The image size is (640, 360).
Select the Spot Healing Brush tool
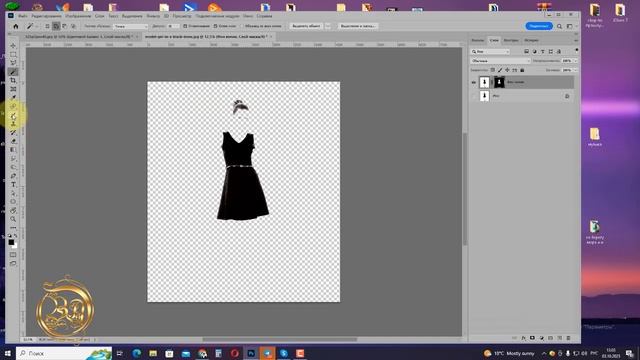click(x=13, y=107)
